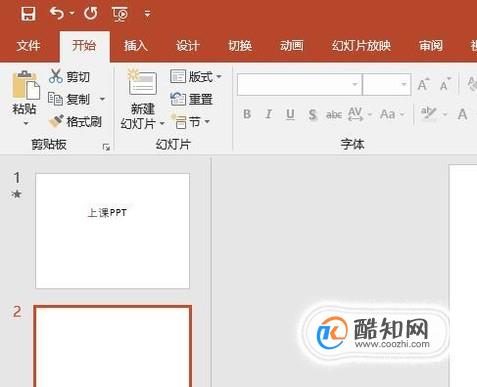Select the 开始 ribbon tab
Screen dimensions: 477x387
(84, 45)
